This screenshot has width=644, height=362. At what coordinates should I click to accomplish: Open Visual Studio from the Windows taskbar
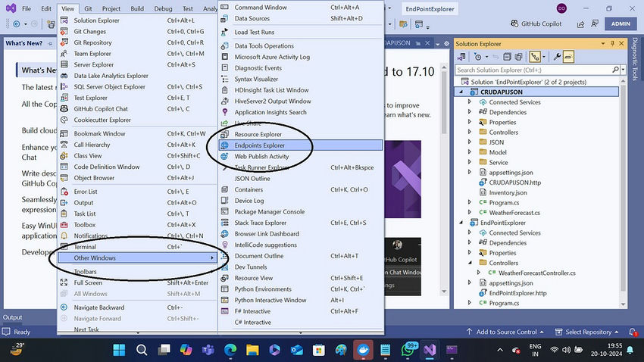tap(430, 350)
